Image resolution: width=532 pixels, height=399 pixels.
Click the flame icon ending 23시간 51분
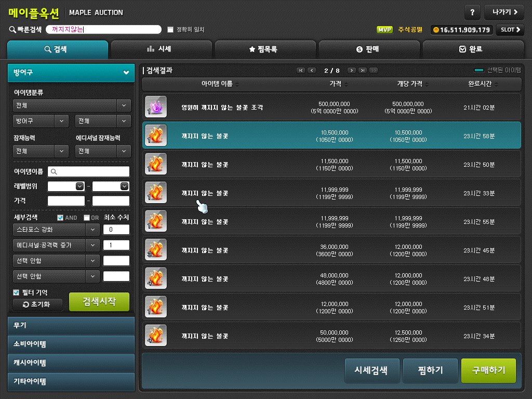pos(156,307)
